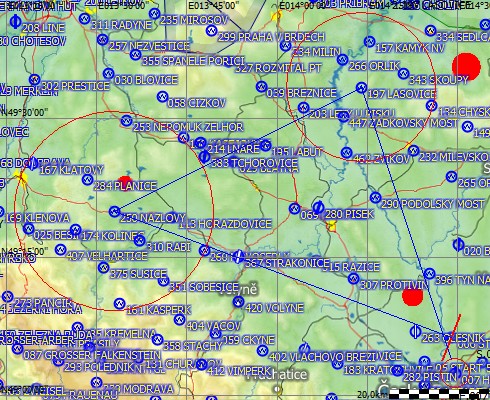The width and height of the screenshot is (490, 400).
Task: Click the 387 STRAKONICE airfield symbol
Action: tap(238, 256)
